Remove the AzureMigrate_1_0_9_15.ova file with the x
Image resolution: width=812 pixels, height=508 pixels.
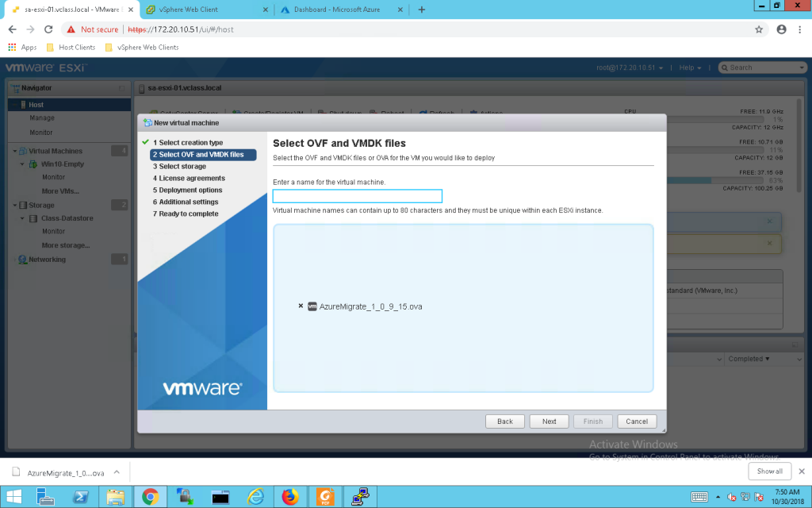click(301, 306)
